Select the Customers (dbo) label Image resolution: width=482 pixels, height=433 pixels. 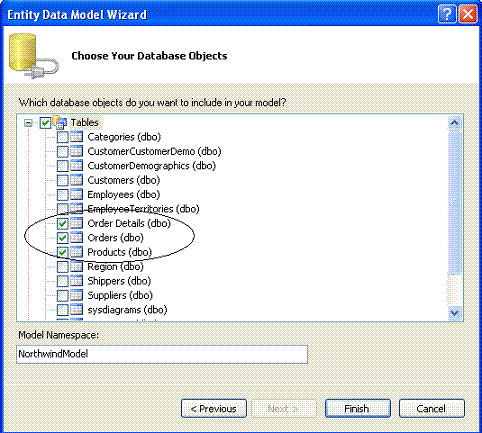point(124,180)
